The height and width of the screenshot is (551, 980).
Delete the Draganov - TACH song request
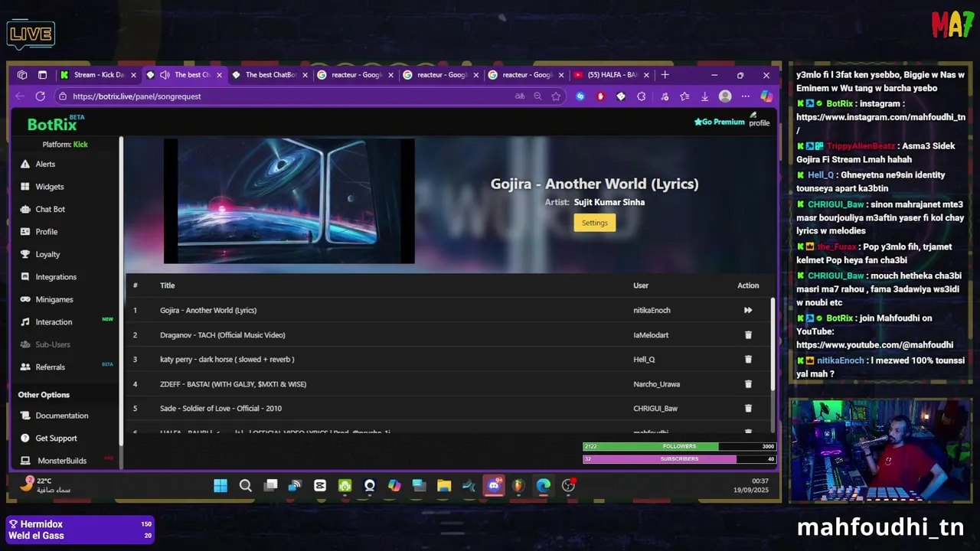coord(748,335)
